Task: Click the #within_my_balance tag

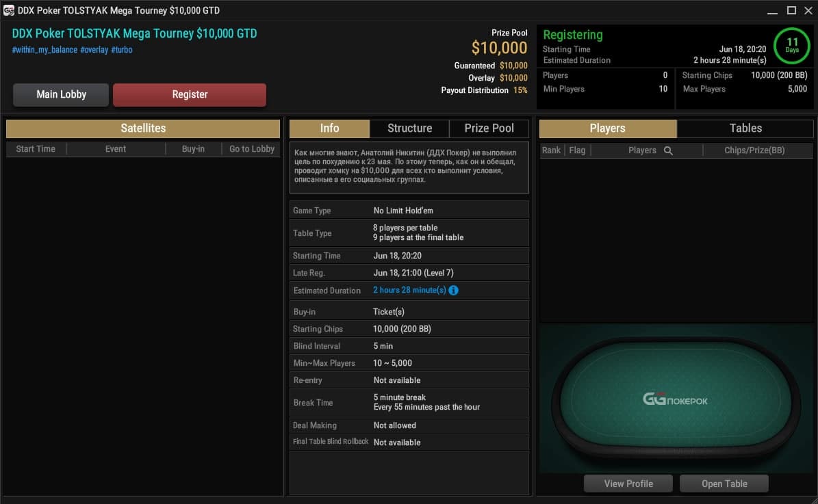Action: (44, 50)
